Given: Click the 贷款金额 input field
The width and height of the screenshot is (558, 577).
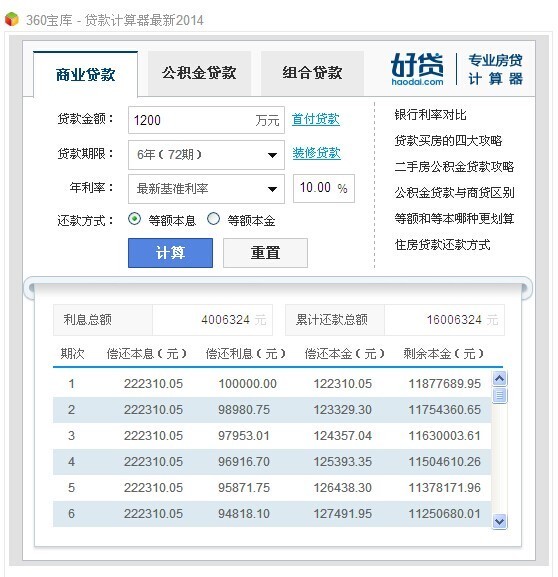Looking at the screenshot, I should (x=206, y=120).
